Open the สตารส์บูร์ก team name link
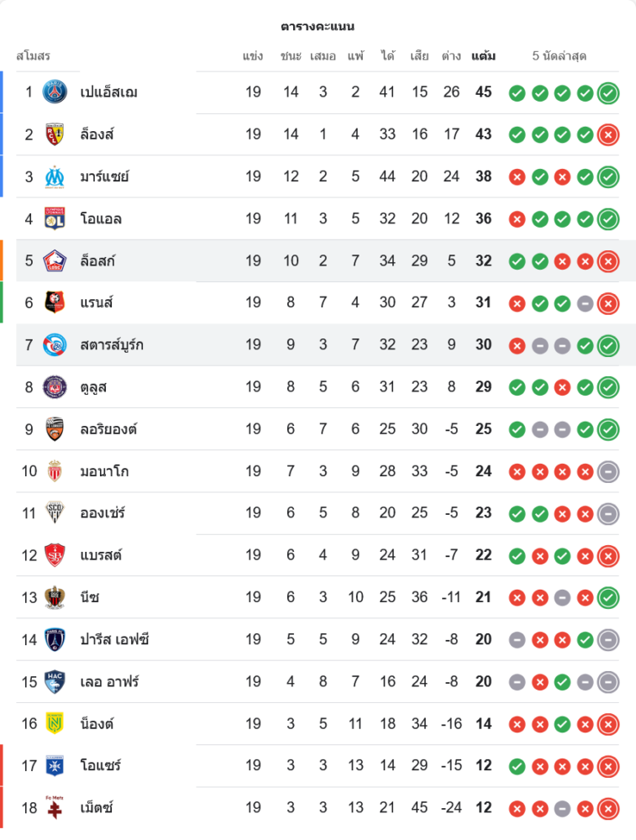Screen dimensions: 636x840 [x=112, y=344]
